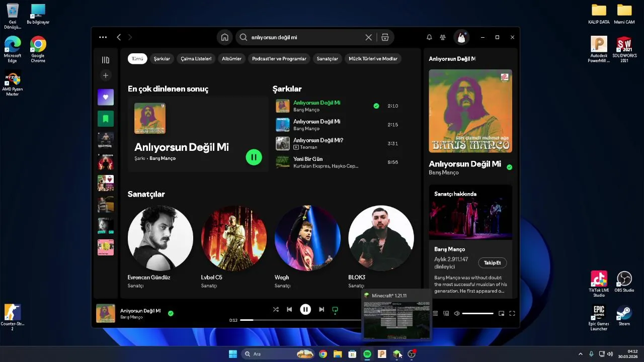
Task: Open the profile avatar menu
Action: coord(461,37)
